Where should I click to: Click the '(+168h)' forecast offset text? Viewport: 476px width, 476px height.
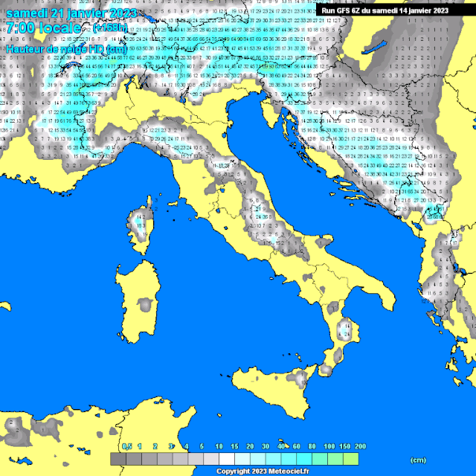point(110,28)
